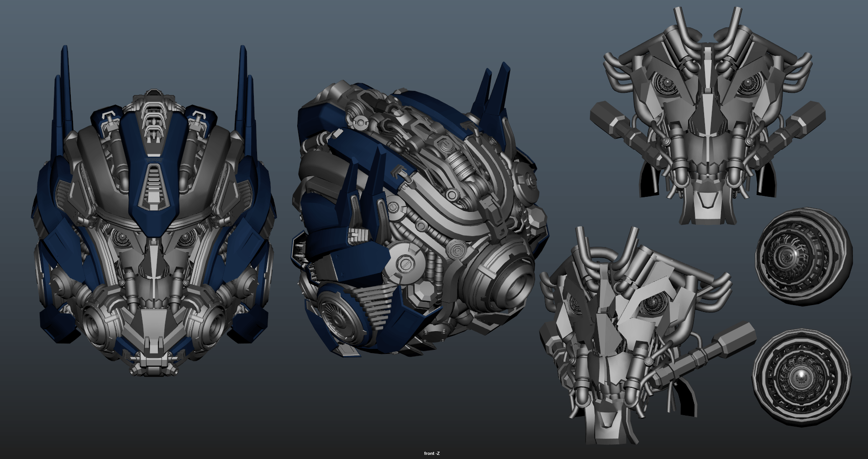Pick the lower eye sphere model

[x=802, y=374]
